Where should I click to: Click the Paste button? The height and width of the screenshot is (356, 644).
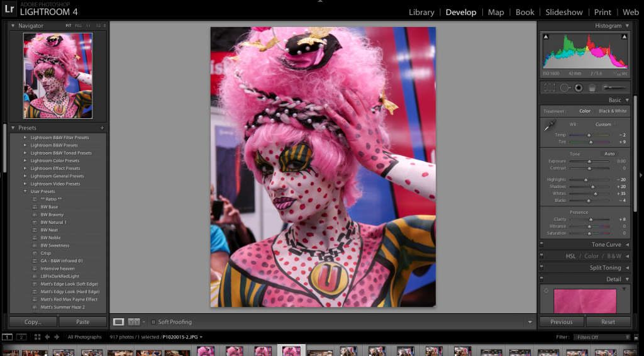coord(82,322)
